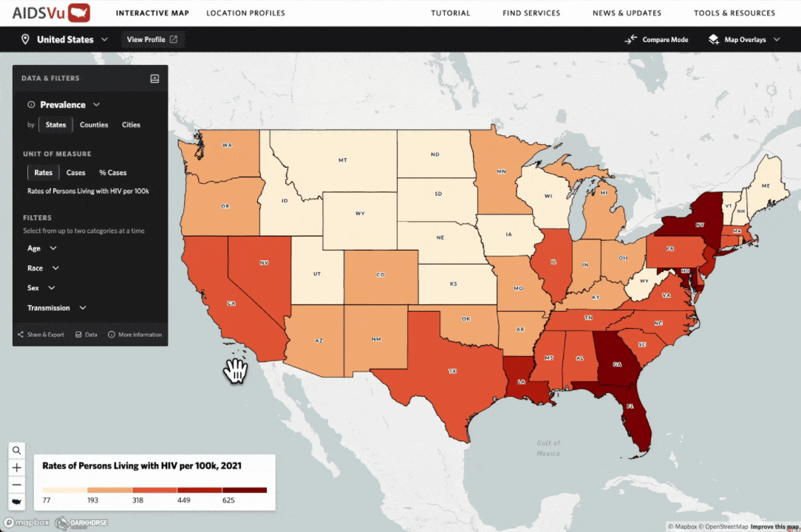The height and width of the screenshot is (532, 801).
Task: Click Montana on the map
Action: click(x=342, y=160)
